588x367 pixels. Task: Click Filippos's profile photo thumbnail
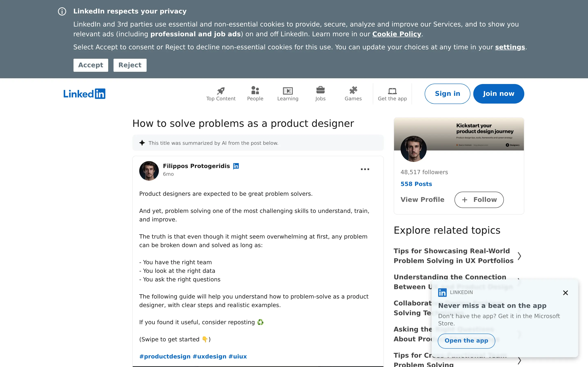(149, 171)
